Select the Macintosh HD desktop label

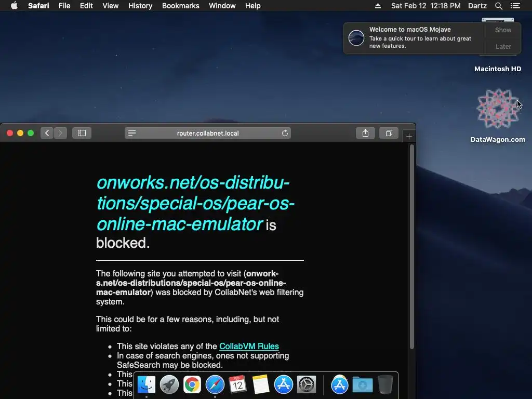pos(498,69)
